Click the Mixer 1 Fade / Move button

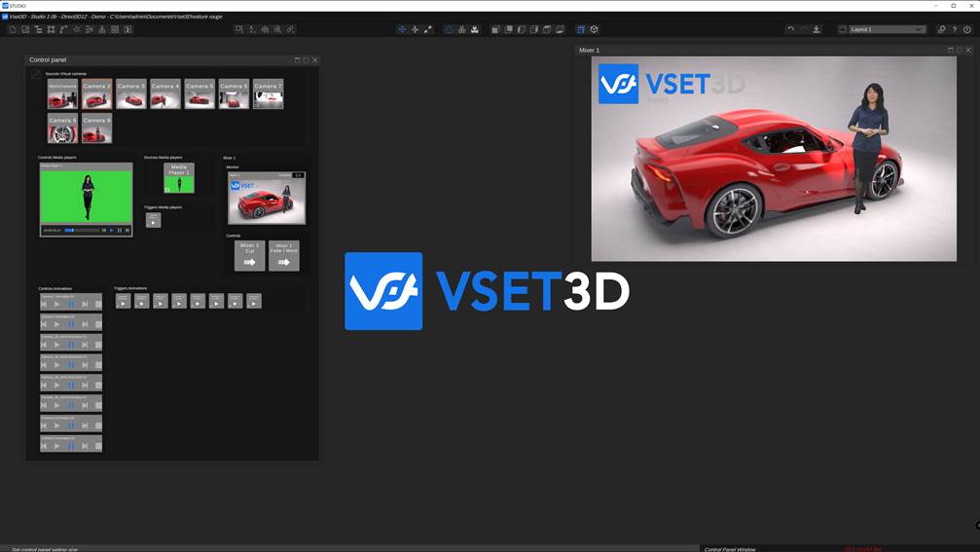point(284,256)
